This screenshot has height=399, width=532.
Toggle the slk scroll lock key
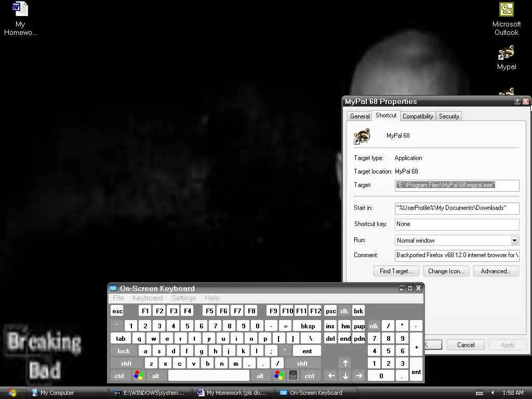344,311
